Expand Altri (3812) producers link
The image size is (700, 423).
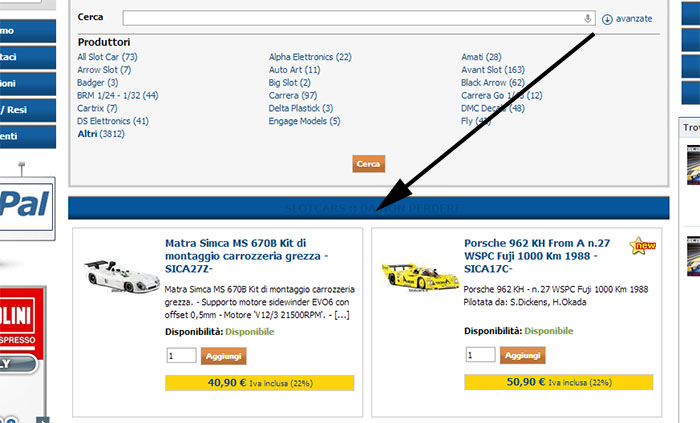101,134
